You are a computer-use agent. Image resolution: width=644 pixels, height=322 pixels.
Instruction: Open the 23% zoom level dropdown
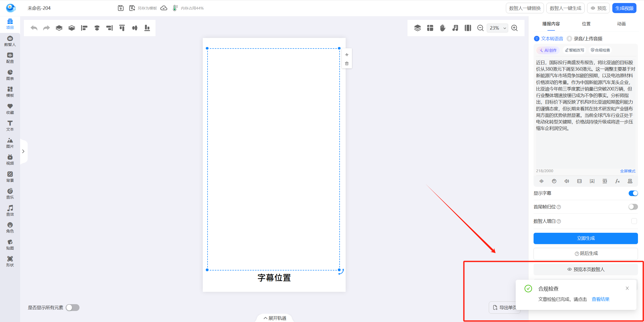coord(497,28)
